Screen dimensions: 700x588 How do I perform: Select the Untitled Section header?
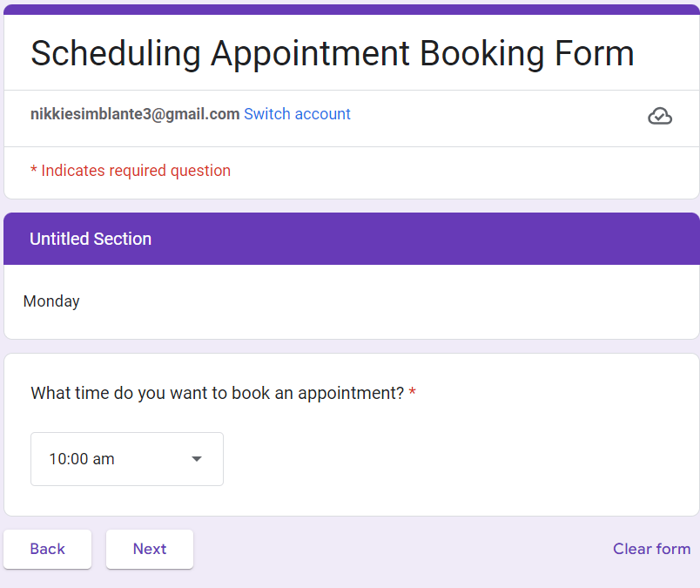[352, 239]
